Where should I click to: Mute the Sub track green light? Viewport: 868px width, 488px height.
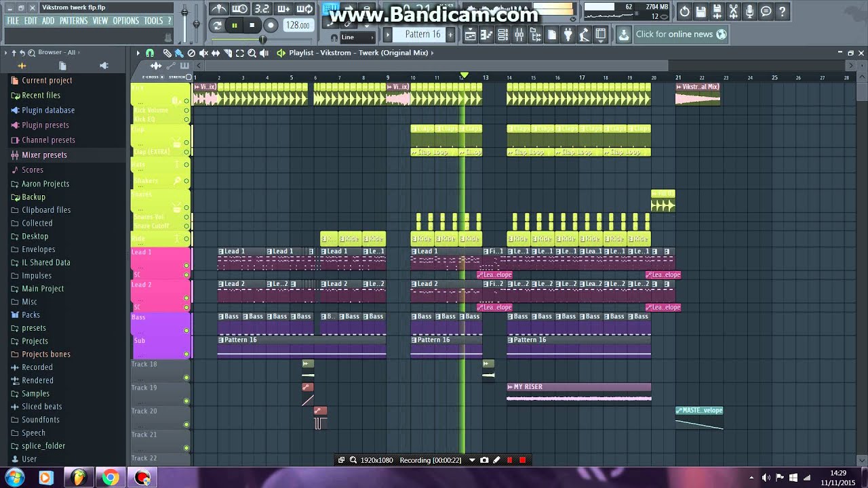(x=186, y=354)
